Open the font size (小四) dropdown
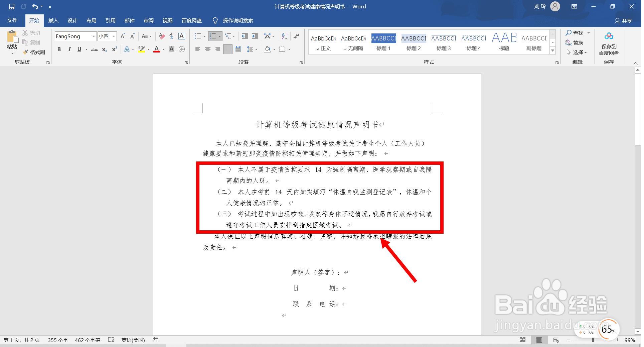This screenshot has width=644, height=347. (114, 36)
